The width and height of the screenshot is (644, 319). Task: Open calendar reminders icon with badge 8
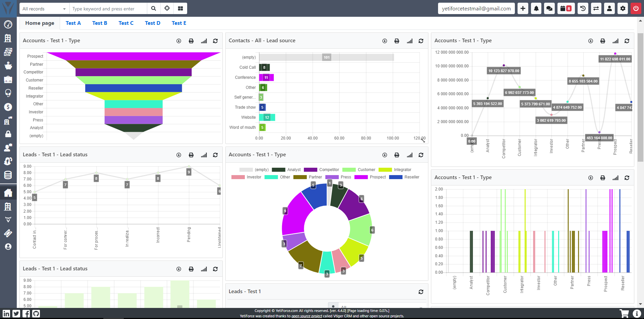click(566, 9)
